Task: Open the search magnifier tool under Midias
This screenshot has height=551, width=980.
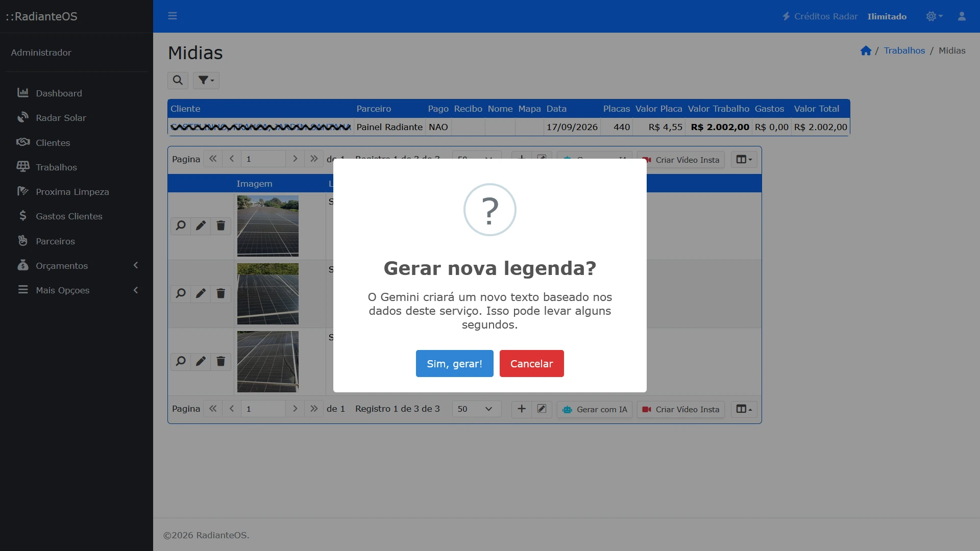Action: click(x=178, y=80)
